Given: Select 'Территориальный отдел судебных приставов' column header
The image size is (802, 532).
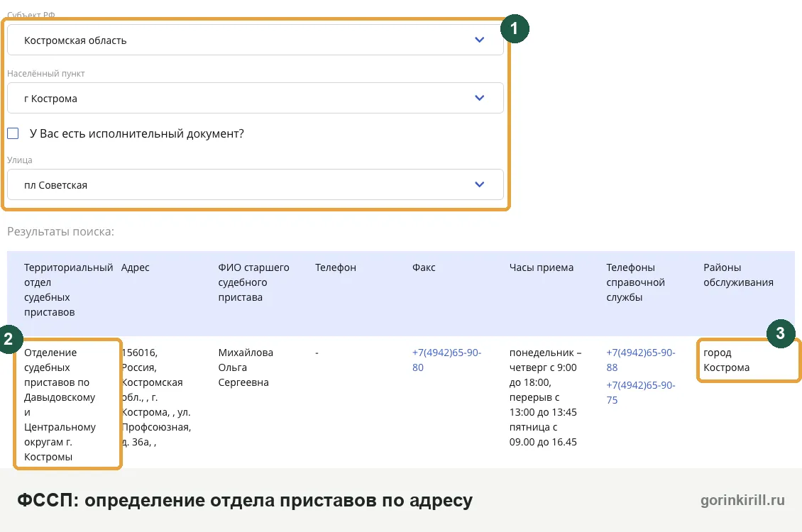Looking at the screenshot, I should coord(69,290).
